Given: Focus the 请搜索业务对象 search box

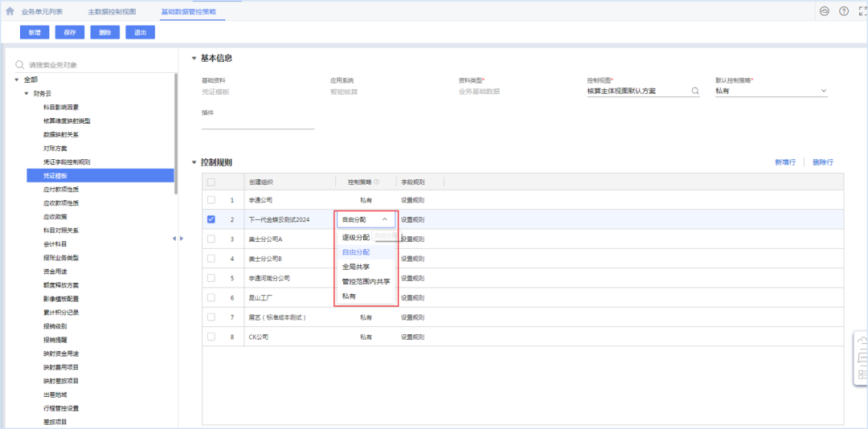Looking at the screenshot, I should tap(94, 65).
